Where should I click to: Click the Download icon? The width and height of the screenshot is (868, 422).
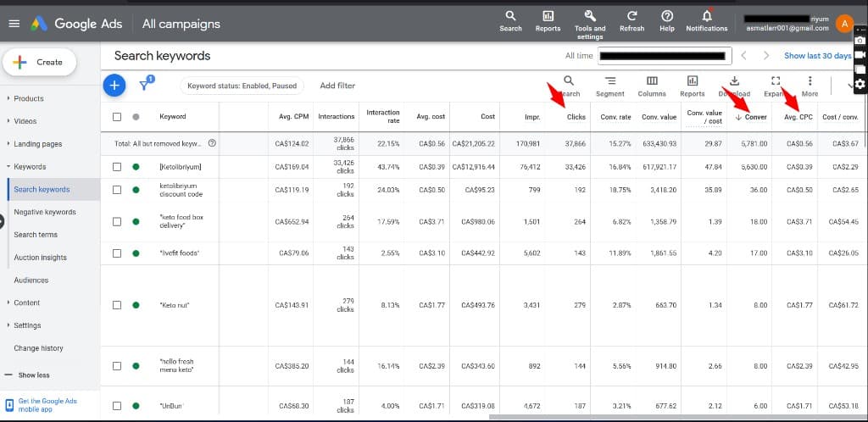[735, 81]
